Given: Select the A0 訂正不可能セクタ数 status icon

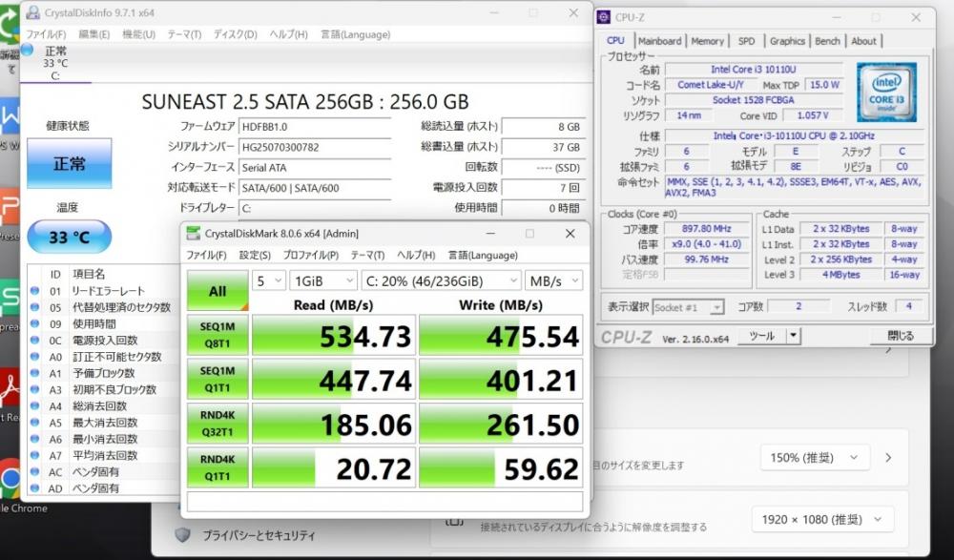Looking at the screenshot, I should (34, 357).
